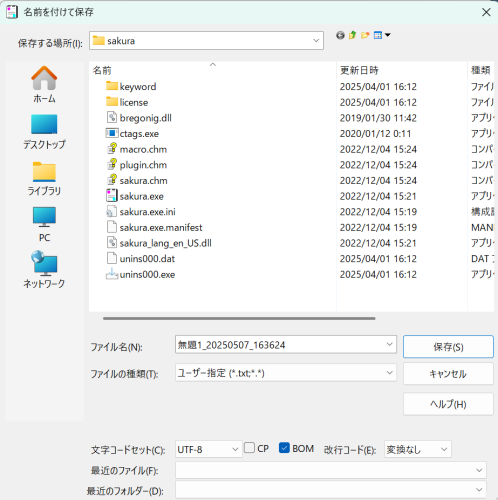The width and height of the screenshot is (498, 500).
Task: Sort by the 更新日時 column header
Action: pos(402,70)
